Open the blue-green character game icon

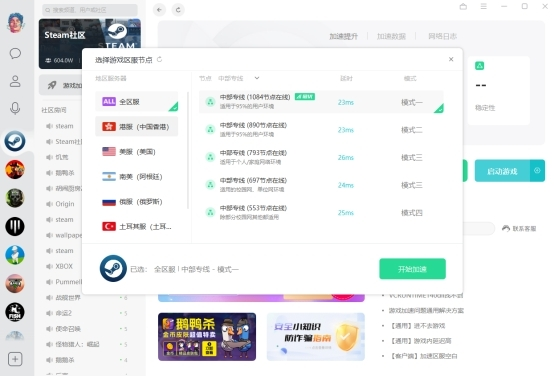pyautogui.click(x=15, y=255)
